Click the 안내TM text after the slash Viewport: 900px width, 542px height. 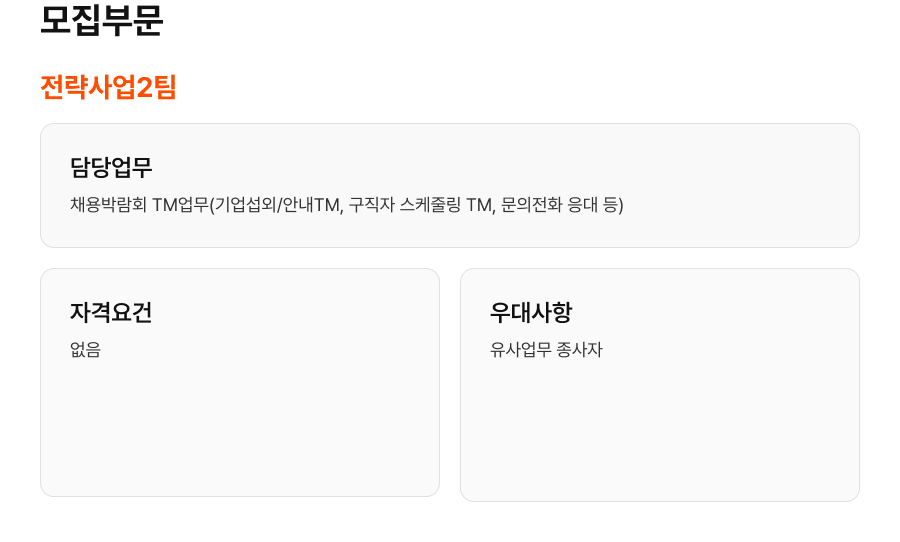coord(311,205)
